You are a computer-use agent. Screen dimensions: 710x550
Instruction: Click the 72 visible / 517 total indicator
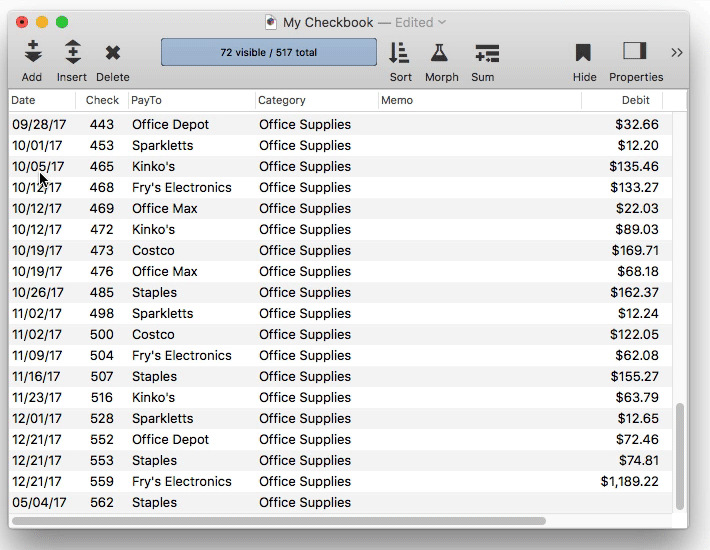[268, 52]
